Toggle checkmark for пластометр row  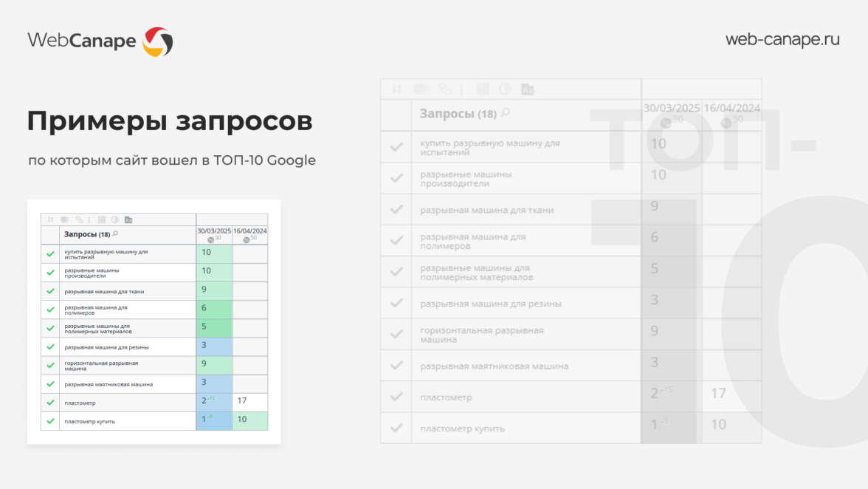50,403
